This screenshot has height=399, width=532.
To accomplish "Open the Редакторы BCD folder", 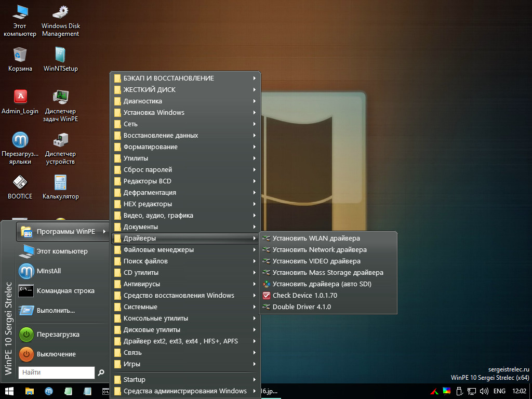I will click(x=185, y=181).
